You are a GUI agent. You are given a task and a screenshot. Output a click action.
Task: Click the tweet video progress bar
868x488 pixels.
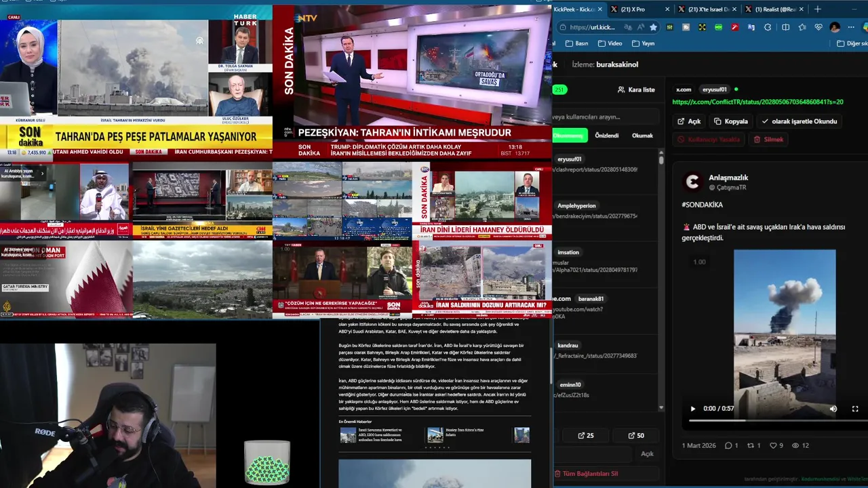pos(778,420)
